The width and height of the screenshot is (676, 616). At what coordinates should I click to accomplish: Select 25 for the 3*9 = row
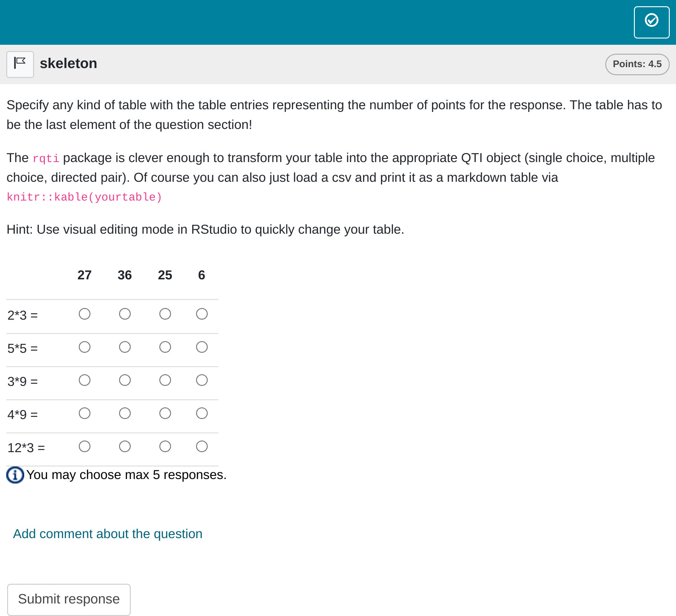pyautogui.click(x=165, y=380)
